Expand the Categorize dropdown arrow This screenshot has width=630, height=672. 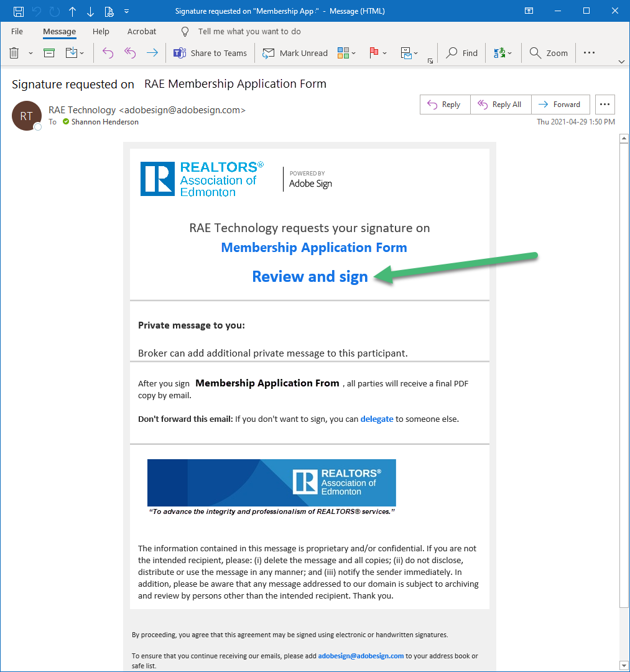[354, 53]
